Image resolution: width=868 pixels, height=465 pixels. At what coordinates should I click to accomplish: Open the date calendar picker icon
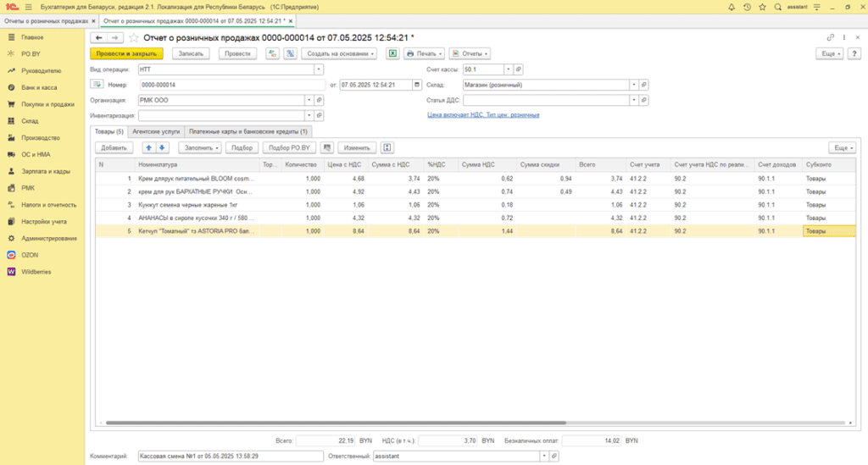coord(417,85)
